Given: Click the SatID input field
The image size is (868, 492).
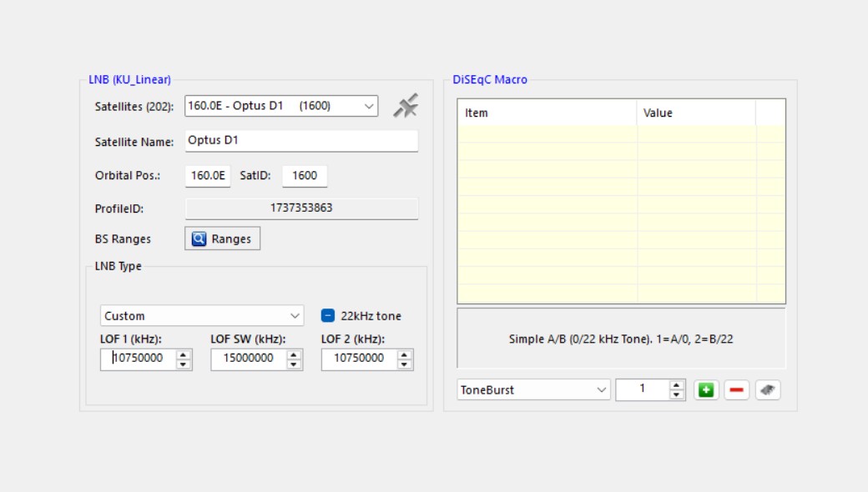Looking at the screenshot, I should [x=304, y=175].
